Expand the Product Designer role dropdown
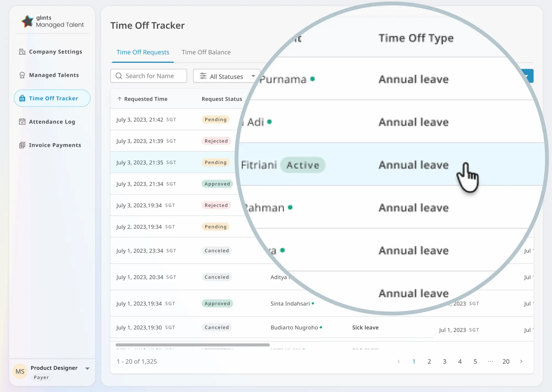The height and width of the screenshot is (392, 552). [87, 368]
